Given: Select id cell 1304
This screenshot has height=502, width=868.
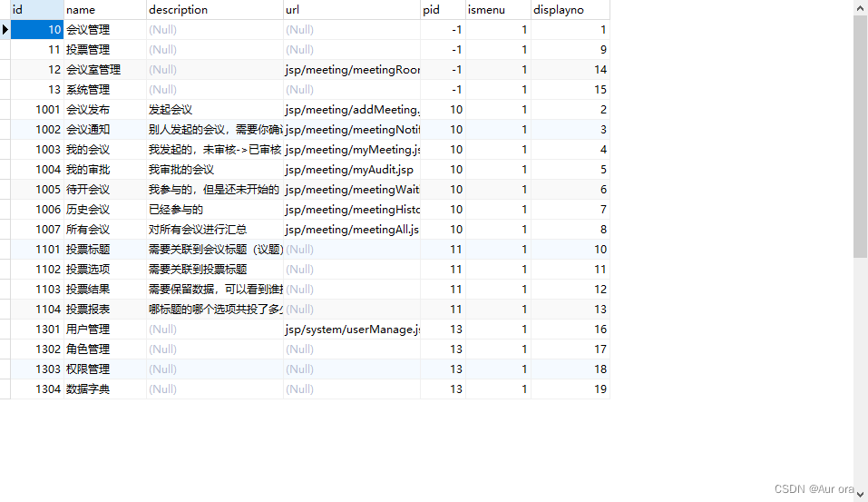Looking at the screenshot, I should pos(37,389).
